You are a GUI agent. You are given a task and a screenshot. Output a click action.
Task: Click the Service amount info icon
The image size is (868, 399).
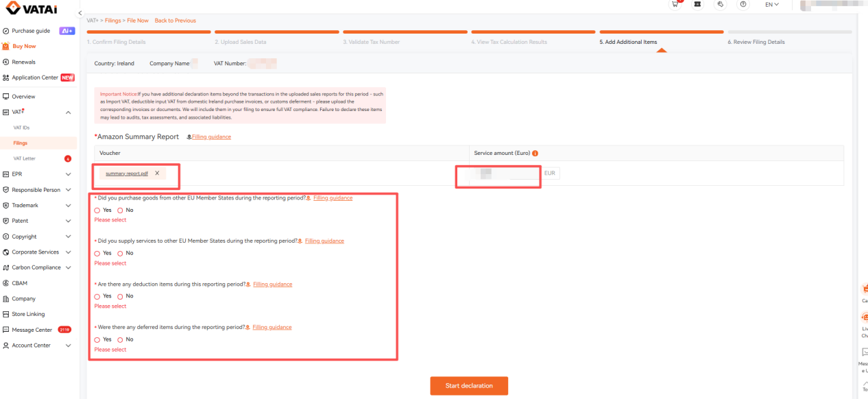[x=535, y=154]
